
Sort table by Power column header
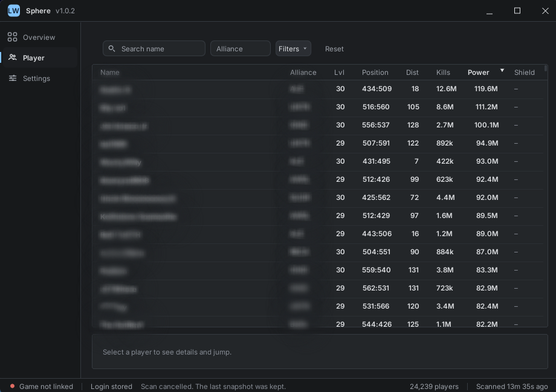[478, 72]
